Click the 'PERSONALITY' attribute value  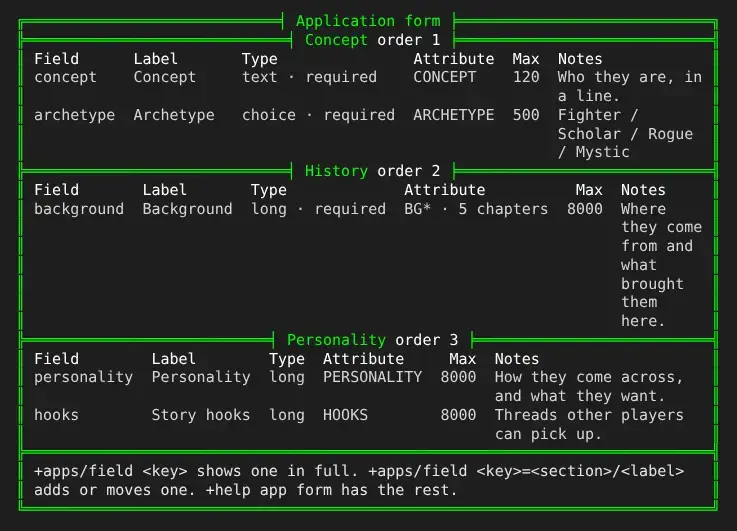click(372, 377)
